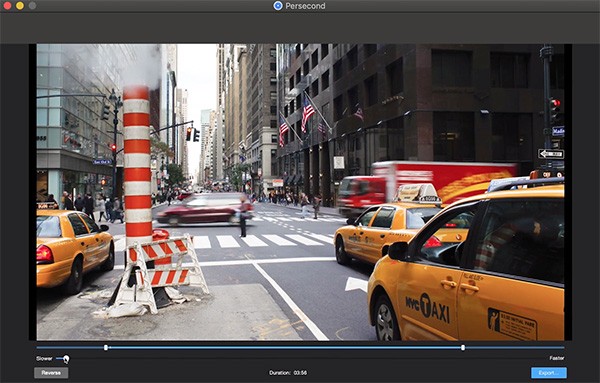Click the Persecond app icon in title bar
600x383 pixels.
tap(278, 6)
